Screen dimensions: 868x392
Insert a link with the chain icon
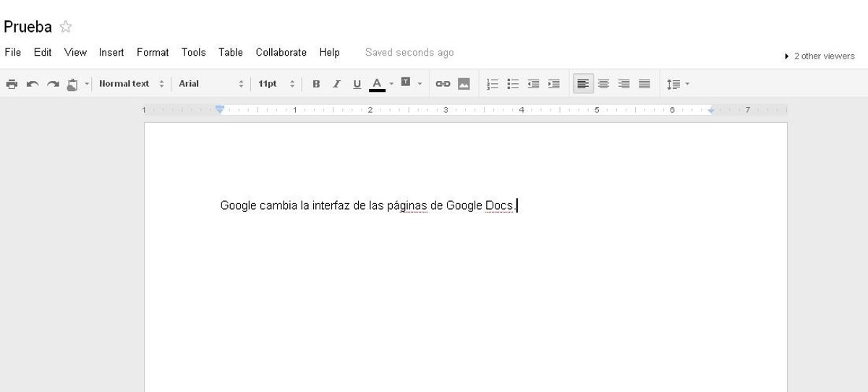[x=443, y=84]
